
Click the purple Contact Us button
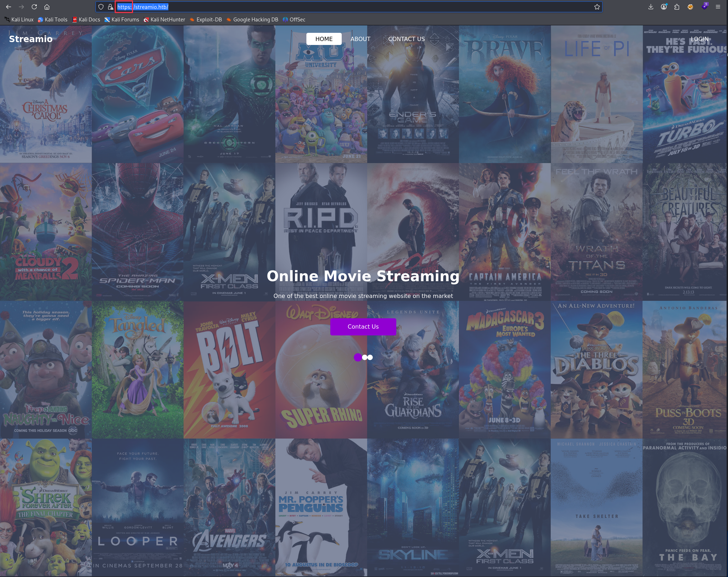[x=363, y=327]
